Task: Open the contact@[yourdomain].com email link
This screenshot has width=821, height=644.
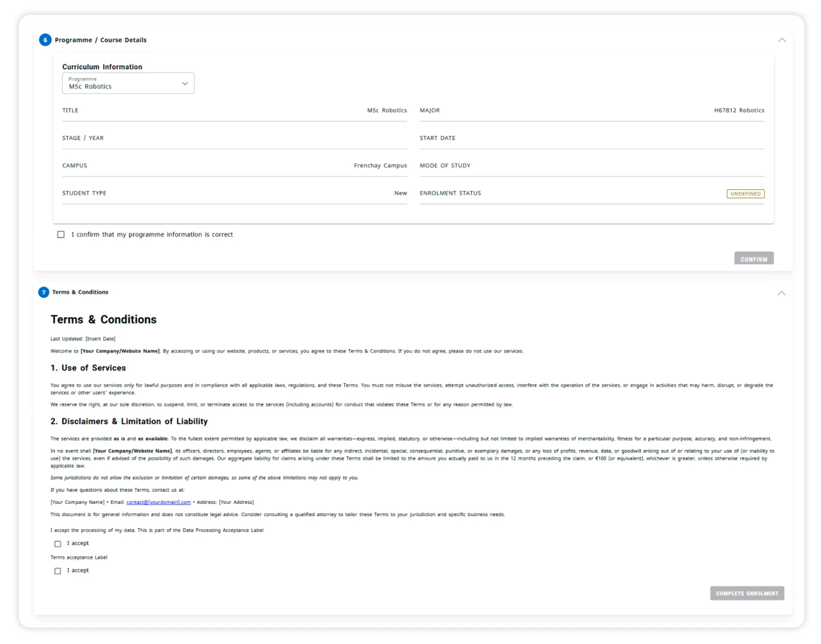Action: coord(158,502)
